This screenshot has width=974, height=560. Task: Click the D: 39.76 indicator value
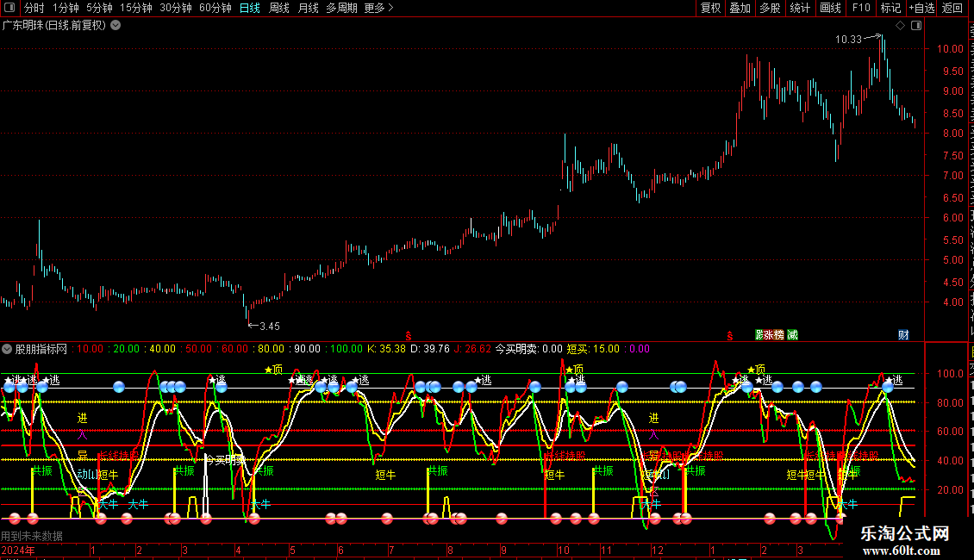[430, 349]
